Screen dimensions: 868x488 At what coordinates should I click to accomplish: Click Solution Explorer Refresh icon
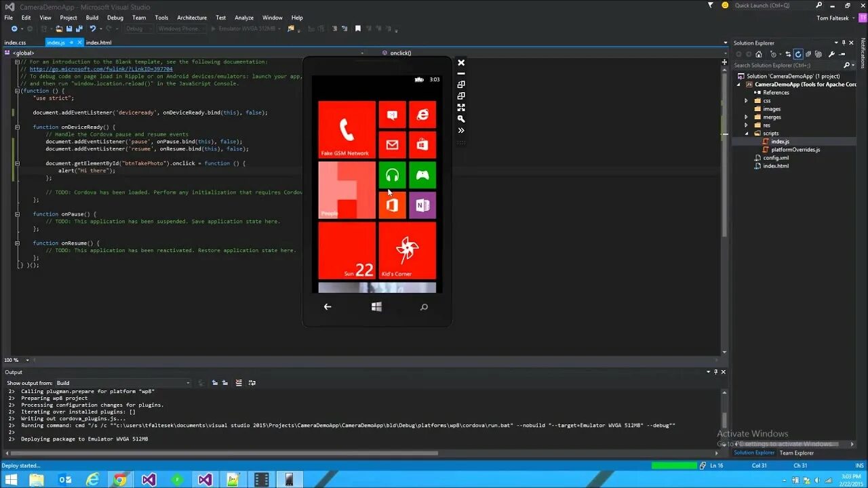[x=798, y=54]
